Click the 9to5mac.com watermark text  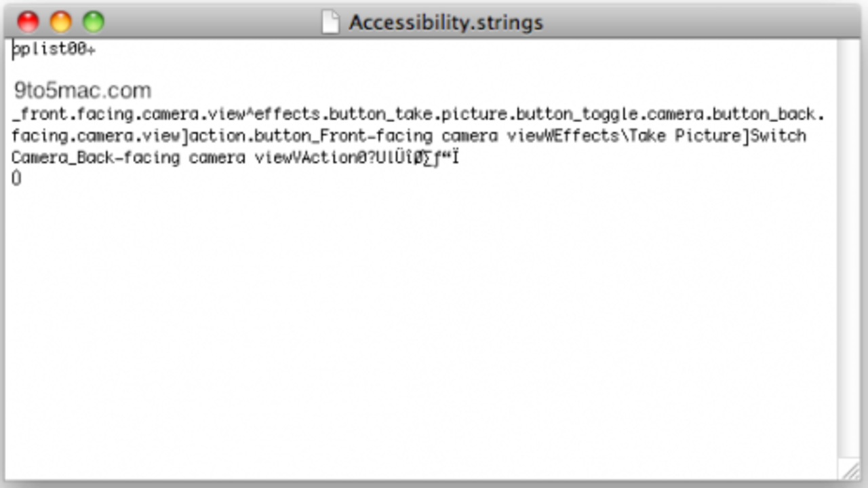(x=83, y=90)
